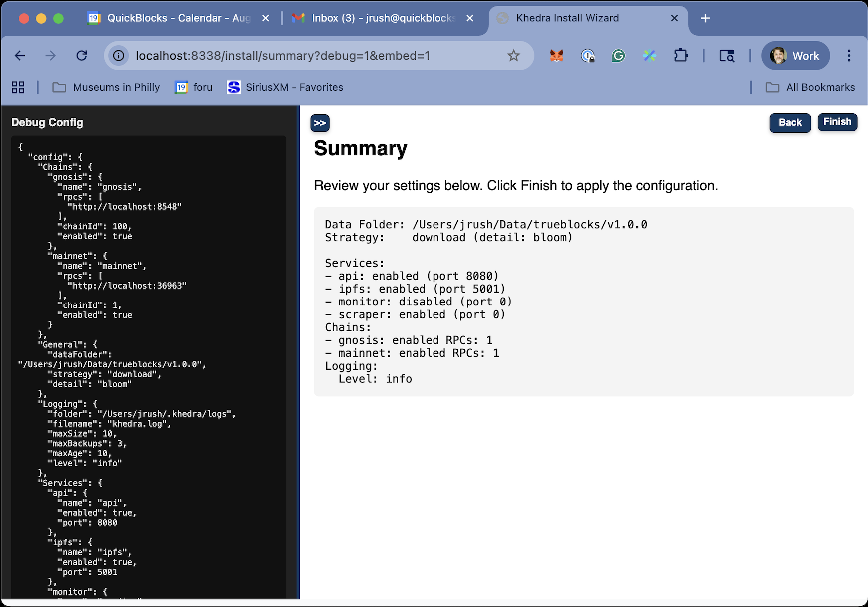868x607 pixels.
Task: Open the foru calendar bookmark
Action: click(194, 88)
